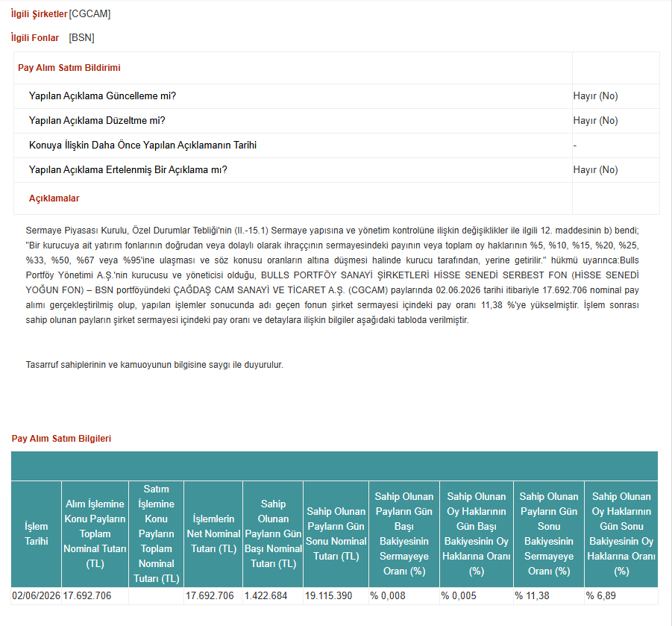Click the 'Pay Alım Satım Bildirimi' heading
Viewport: 672px width, 626px height.
69,68
